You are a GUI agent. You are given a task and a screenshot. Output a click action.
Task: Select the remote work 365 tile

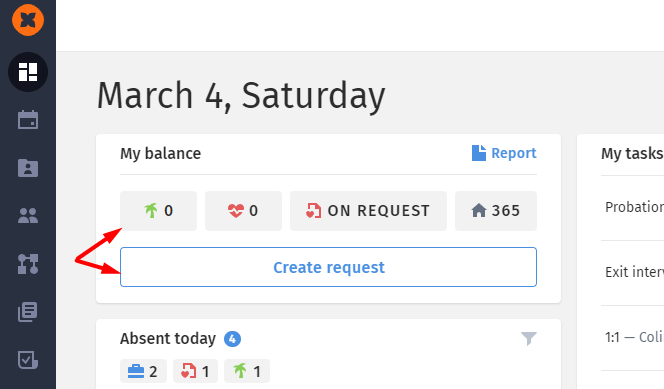pyautogui.click(x=496, y=211)
